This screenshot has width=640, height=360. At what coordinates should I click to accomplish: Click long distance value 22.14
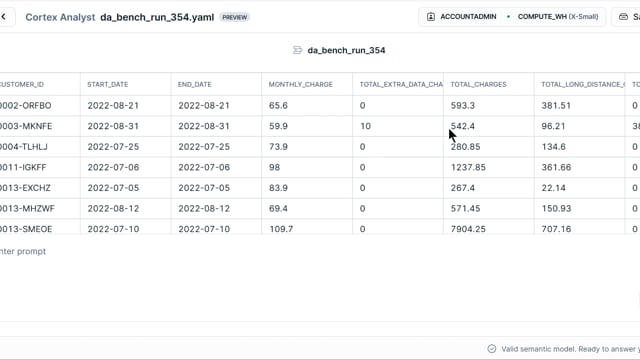[553, 188]
